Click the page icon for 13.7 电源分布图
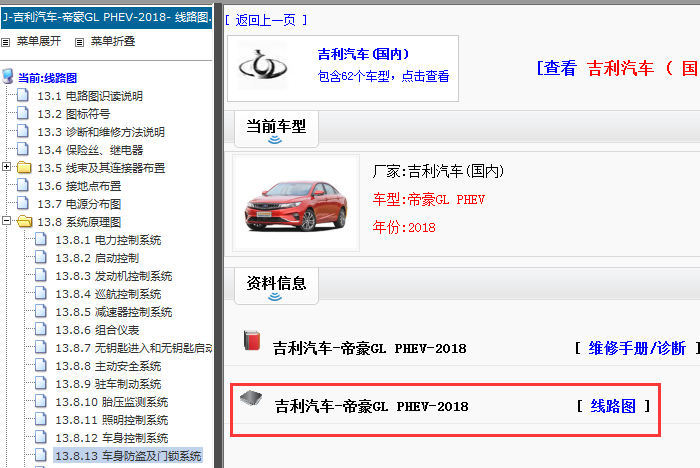Viewport: 700px width, 468px height. [x=23, y=203]
